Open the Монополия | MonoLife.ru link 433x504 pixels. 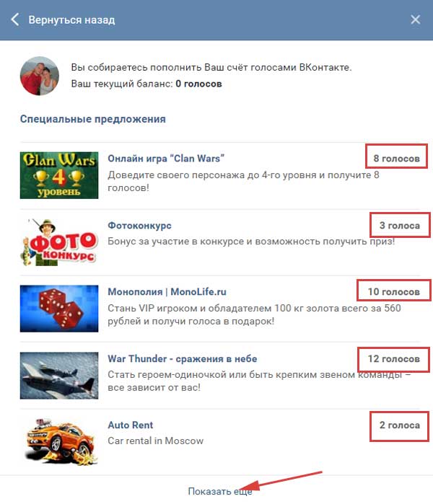pyautogui.click(x=167, y=292)
